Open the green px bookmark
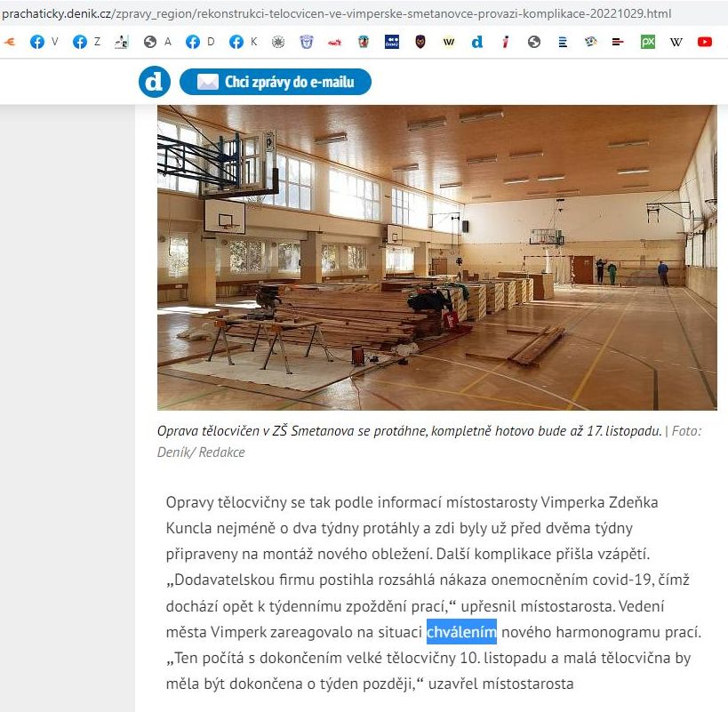 tap(648, 42)
